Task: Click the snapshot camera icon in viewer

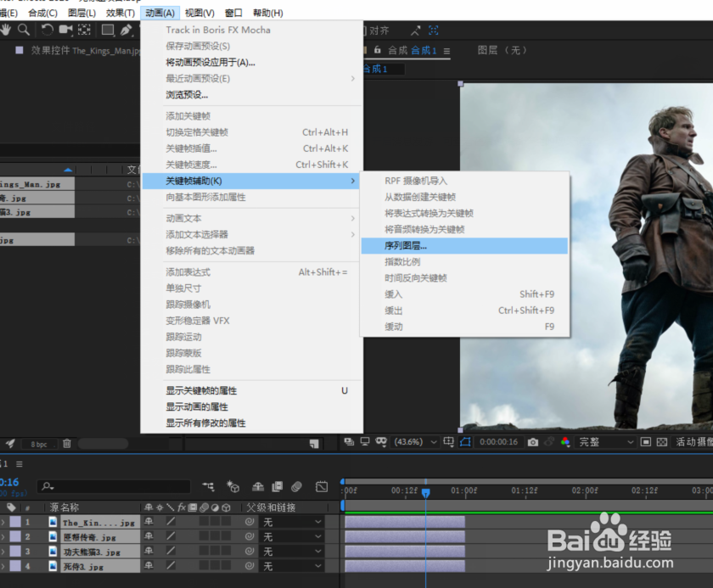Action: click(x=533, y=442)
